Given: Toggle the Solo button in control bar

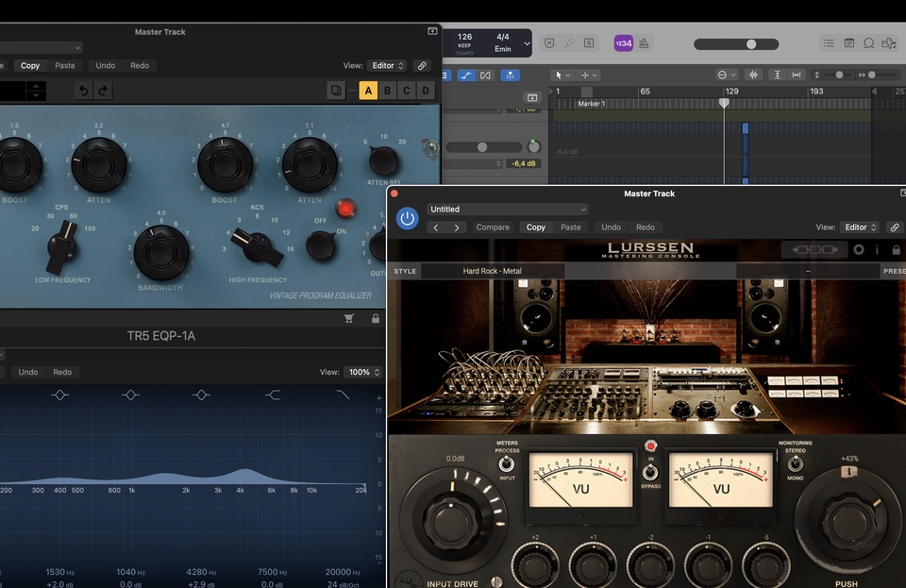Looking at the screenshot, I should click(x=589, y=43).
